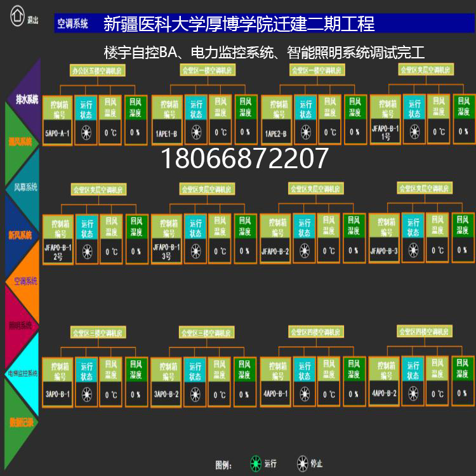Click the fan icon for unit JFAPO-B-2
476x476 pixels.
(x=305, y=251)
